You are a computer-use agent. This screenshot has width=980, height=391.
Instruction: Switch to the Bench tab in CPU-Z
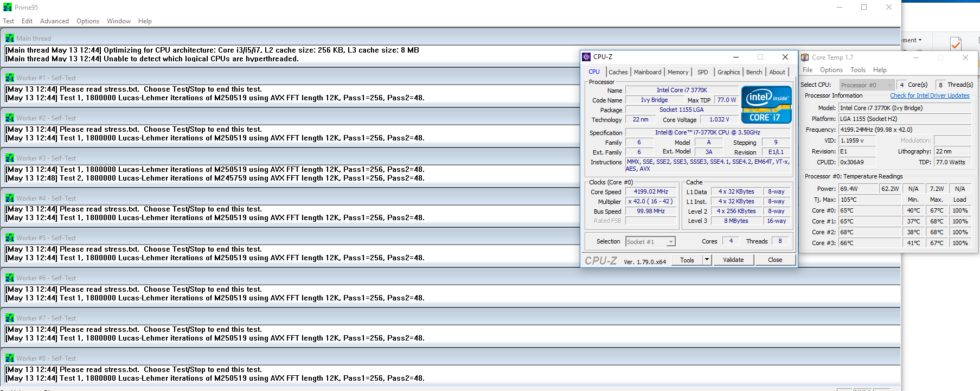(754, 72)
